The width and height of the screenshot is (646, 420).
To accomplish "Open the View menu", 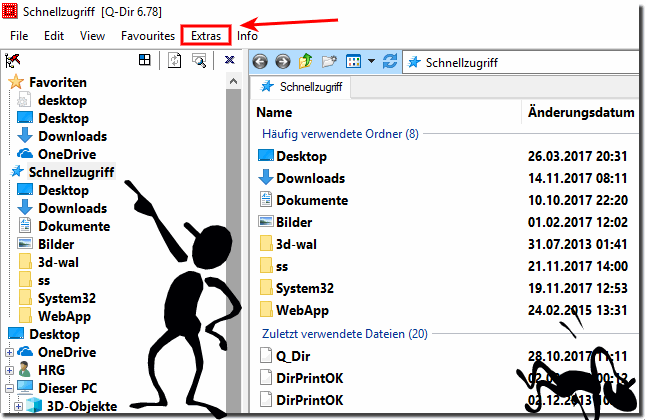I will pos(92,36).
